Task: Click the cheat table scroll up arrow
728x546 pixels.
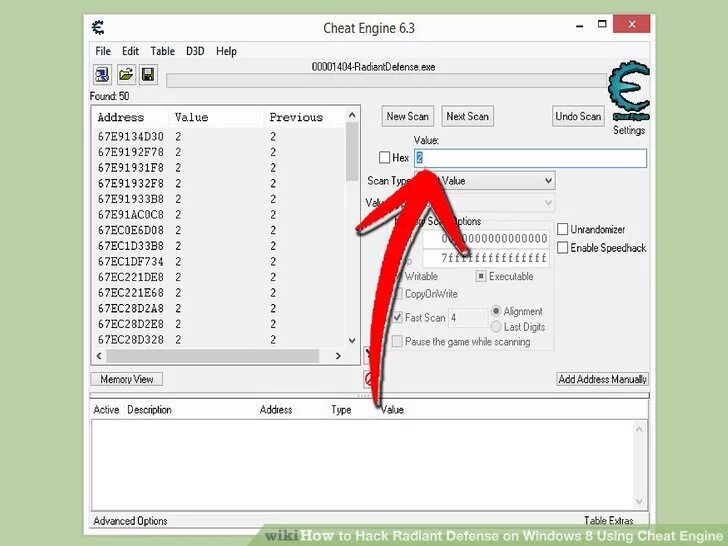Action: click(x=639, y=429)
